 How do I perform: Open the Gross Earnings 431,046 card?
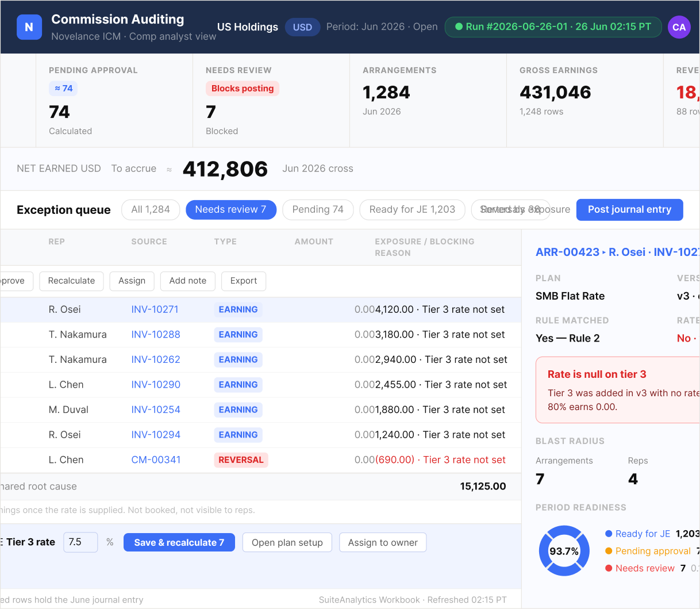click(x=584, y=101)
